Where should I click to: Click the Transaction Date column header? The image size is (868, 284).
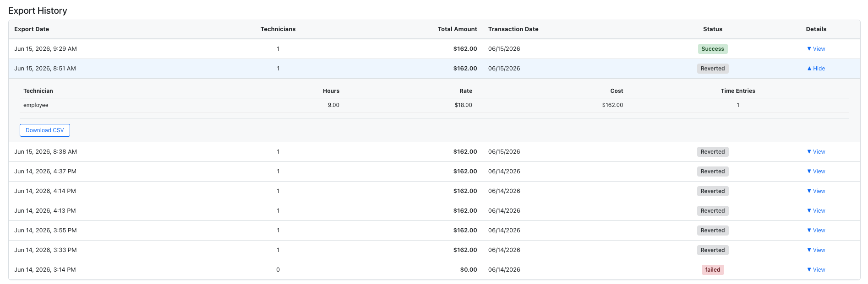click(513, 29)
